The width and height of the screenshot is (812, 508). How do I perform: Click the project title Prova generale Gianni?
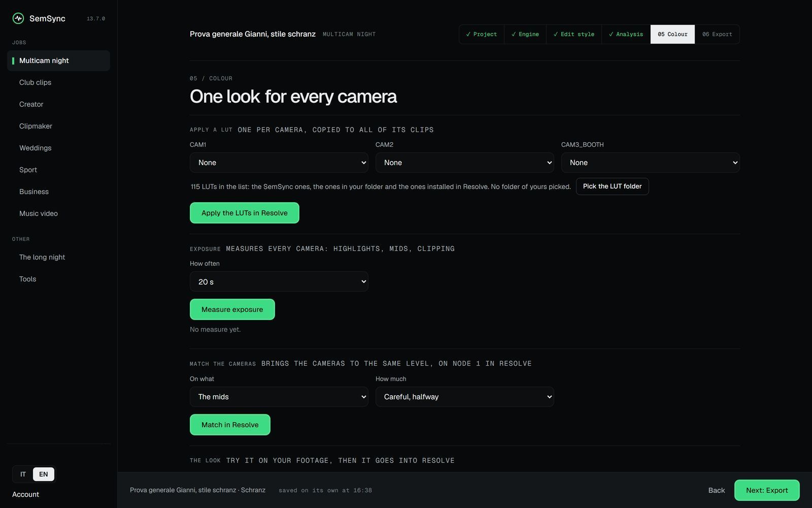(253, 34)
